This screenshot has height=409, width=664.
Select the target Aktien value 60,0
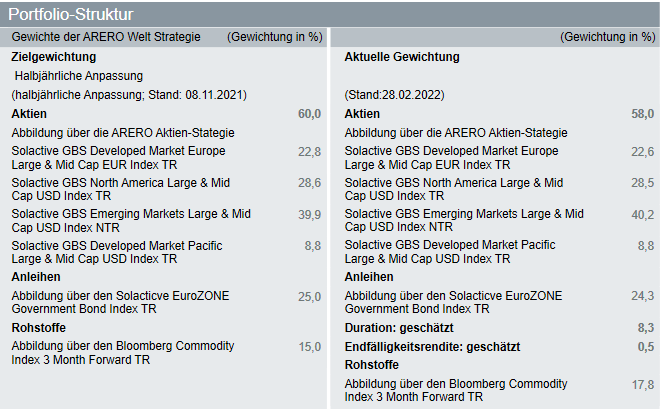pyautogui.click(x=309, y=114)
